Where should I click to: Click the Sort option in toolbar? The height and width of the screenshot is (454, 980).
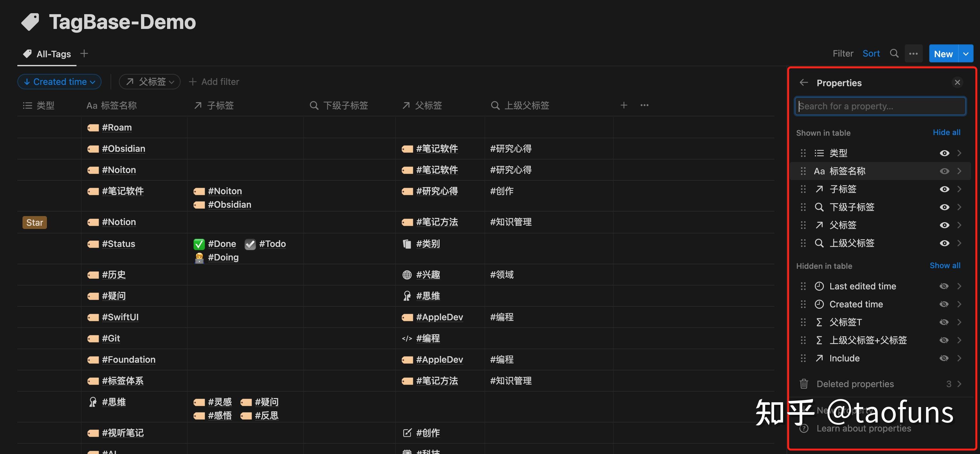871,54
